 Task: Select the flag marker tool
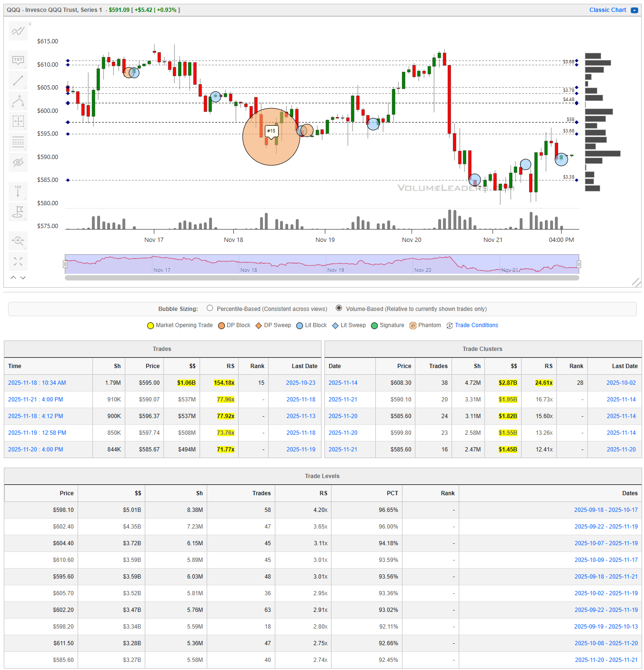click(x=18, y=211)
